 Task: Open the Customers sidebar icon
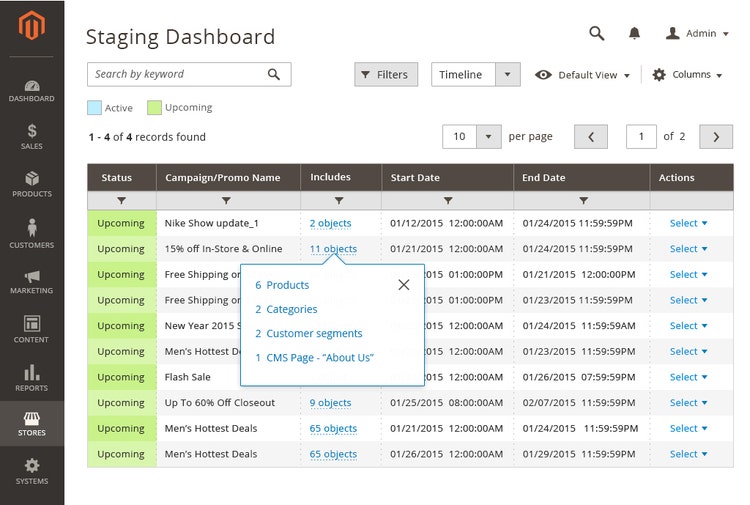tap(32, 233)
